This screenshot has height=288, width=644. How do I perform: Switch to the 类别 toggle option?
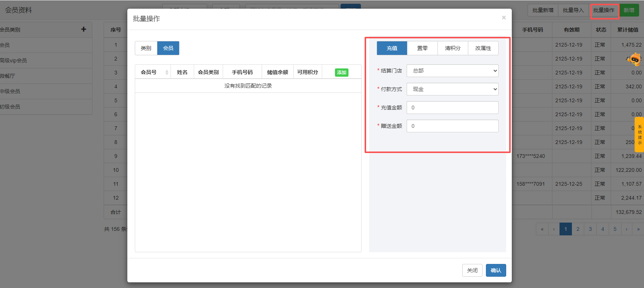(146, 48)
